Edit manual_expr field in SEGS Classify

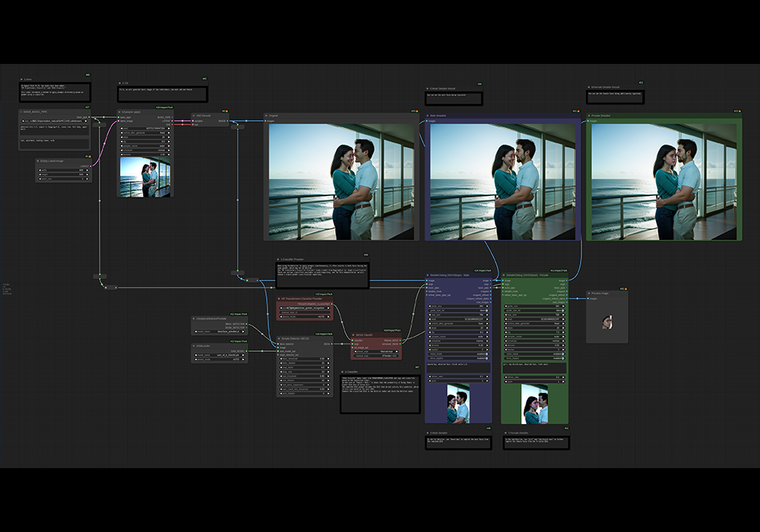(x=376, y=356)
